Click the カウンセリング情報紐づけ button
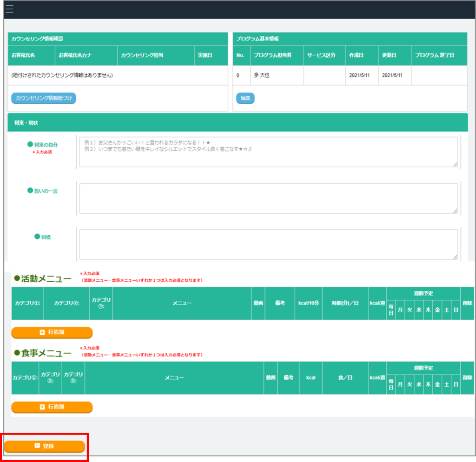 [x=43, y=98]
